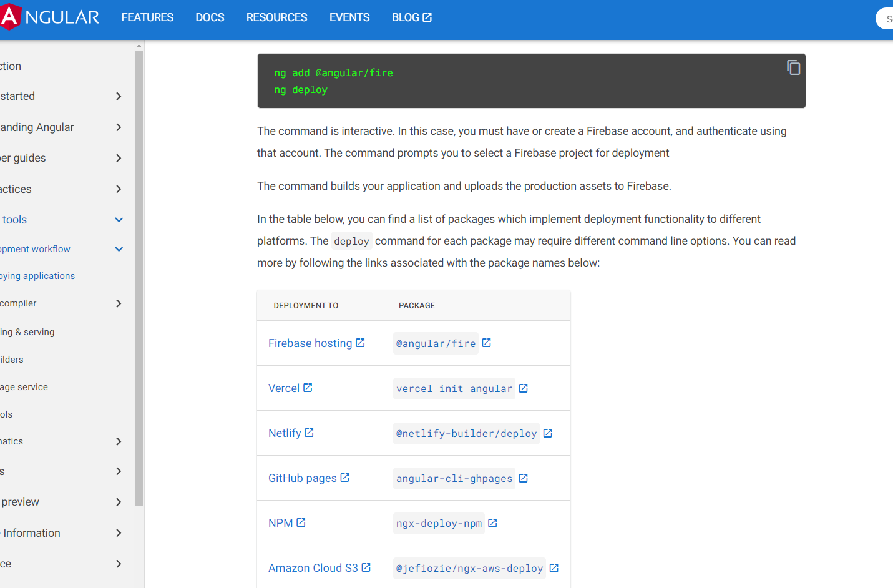
Task: Open the RESOURCES menu item
Action: coord(276,17)
